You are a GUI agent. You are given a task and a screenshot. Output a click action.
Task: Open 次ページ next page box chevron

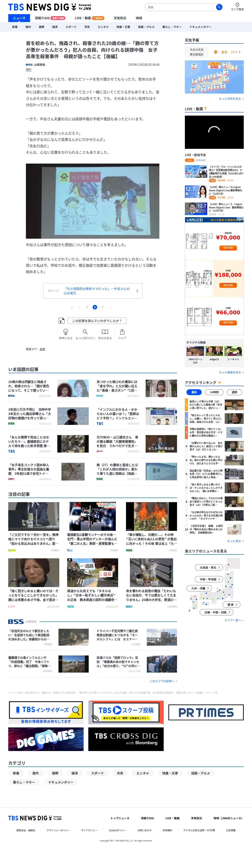coord(137,291)
